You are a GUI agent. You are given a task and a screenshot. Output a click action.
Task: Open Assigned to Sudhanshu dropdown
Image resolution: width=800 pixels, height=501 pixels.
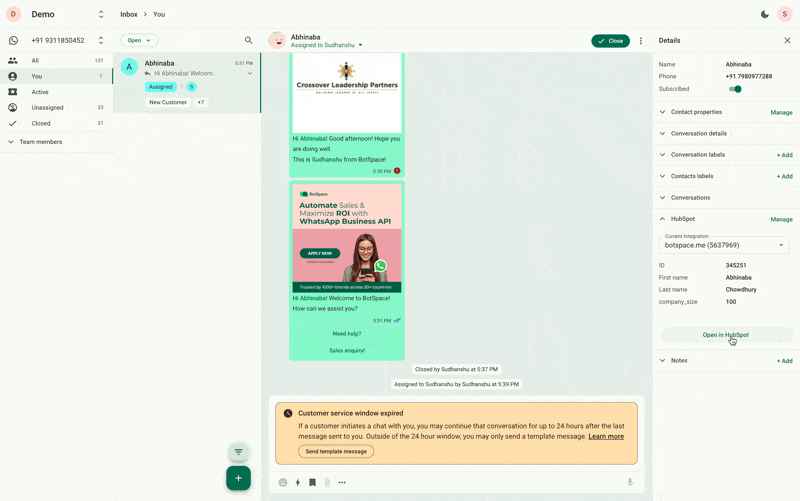(327, 45)
